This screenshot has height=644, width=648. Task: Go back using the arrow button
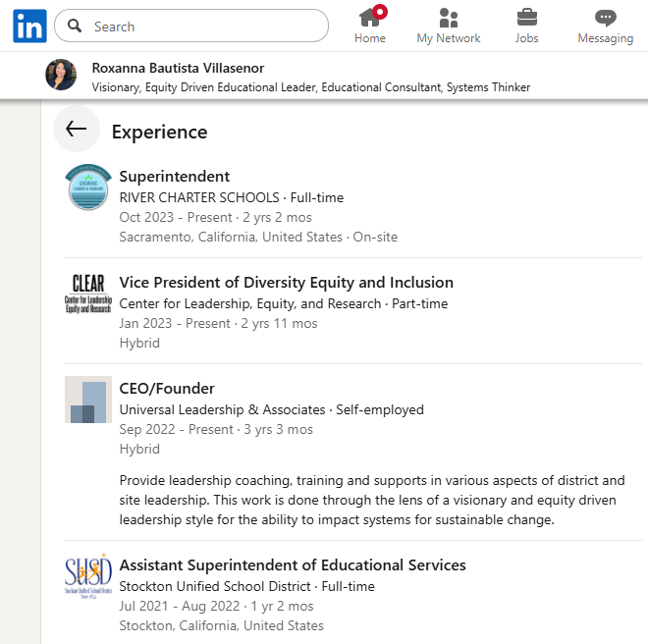click(x=77, y=129)
